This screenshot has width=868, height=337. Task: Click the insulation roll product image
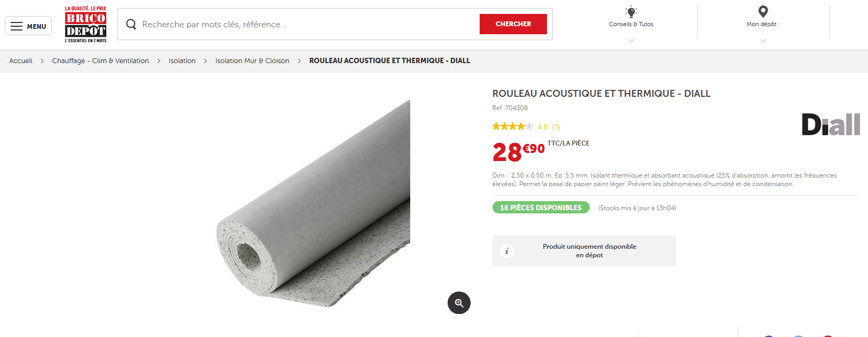coord(313,203)
